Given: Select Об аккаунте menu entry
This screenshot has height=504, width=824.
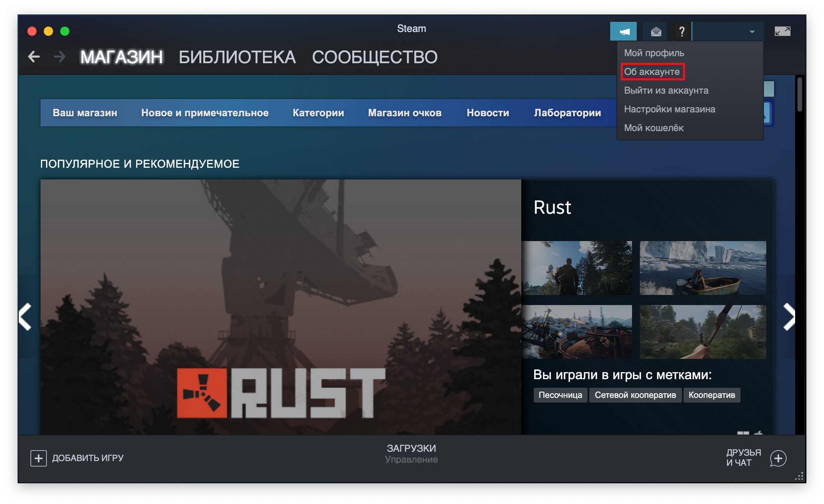Looking at the screenshot, I should [x=652, y=72].
